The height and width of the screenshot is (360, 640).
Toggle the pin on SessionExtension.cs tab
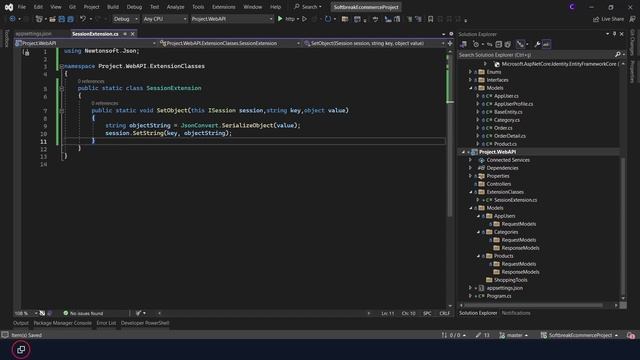tap(125, 34)
